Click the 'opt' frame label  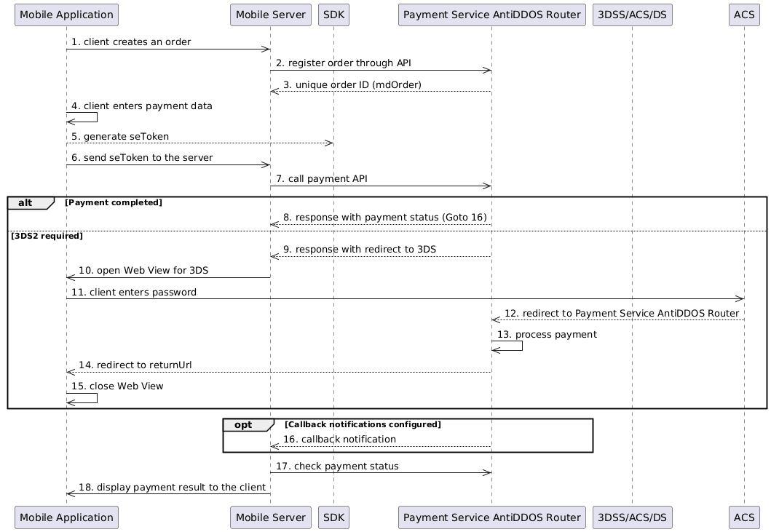(244, 424)
